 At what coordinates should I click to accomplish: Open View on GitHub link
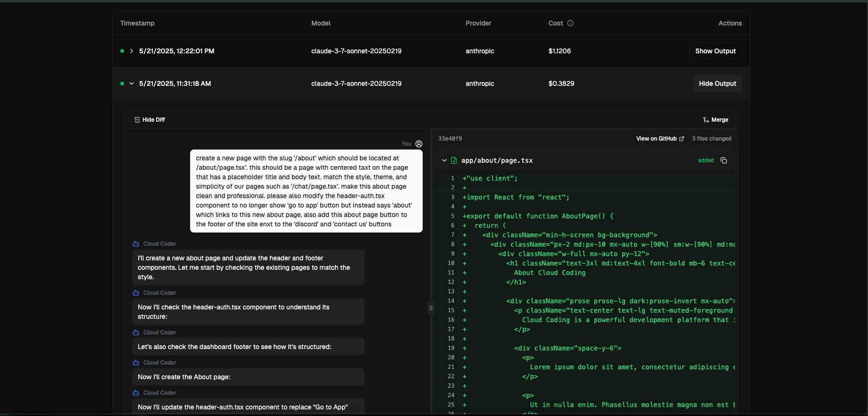point(656,139)
